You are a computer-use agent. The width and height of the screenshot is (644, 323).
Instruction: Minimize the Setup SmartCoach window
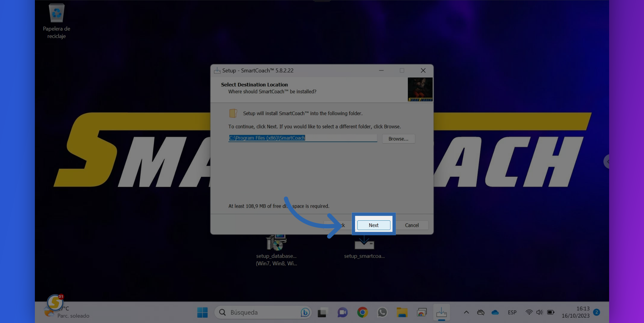point(381,70)
